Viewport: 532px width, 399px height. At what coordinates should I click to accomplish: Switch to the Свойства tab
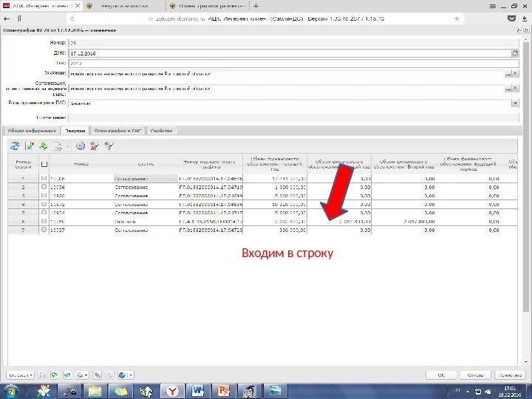[161, 131]
